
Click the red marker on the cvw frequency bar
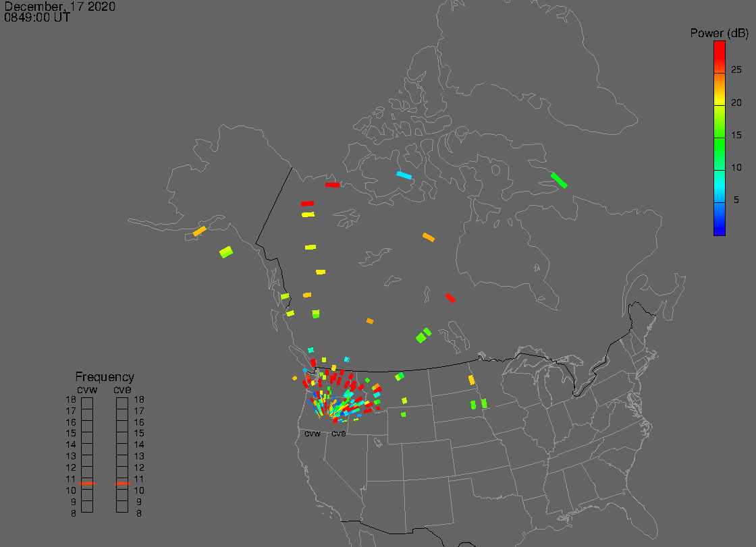point(87,484)
